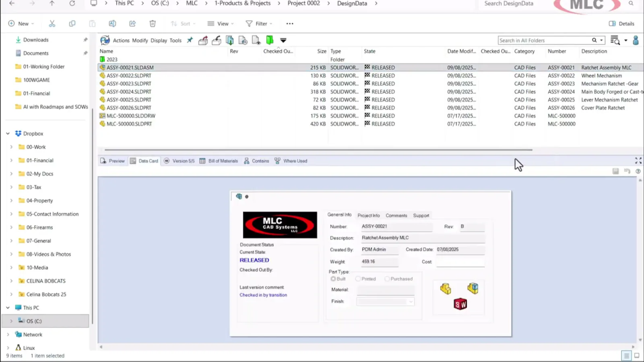The image size is (644, 362).
Task: Open the PDM toolbar overflow arrow
Action: pos(283,40)
